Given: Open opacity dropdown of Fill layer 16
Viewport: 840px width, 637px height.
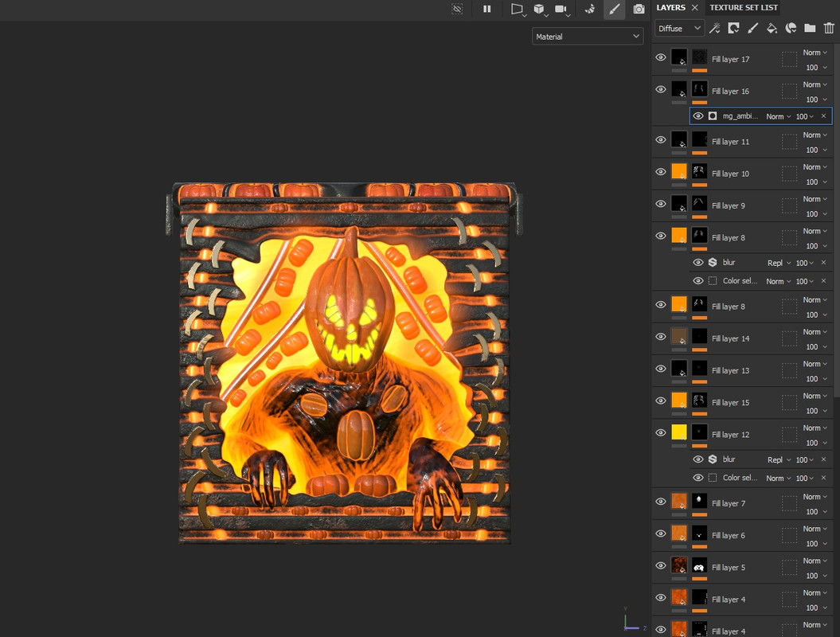Looking at the screenshot, I should click(x=816, y=100).
